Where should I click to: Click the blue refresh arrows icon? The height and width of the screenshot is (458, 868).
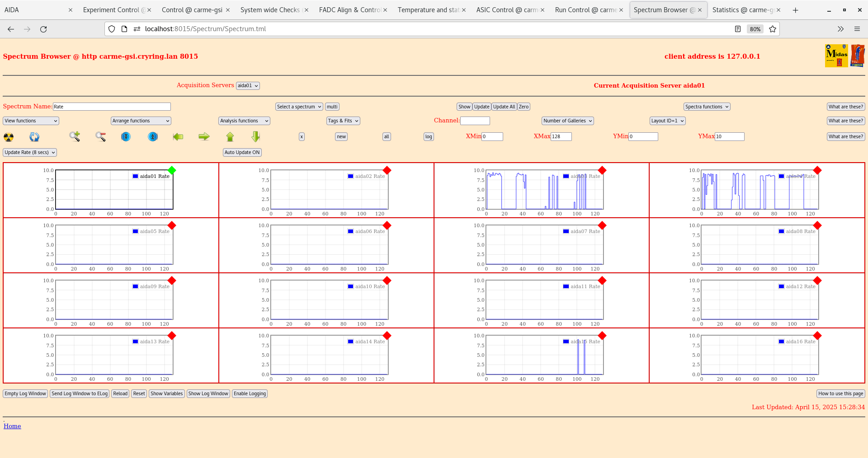pyautogui.click(x=34, y=137)
